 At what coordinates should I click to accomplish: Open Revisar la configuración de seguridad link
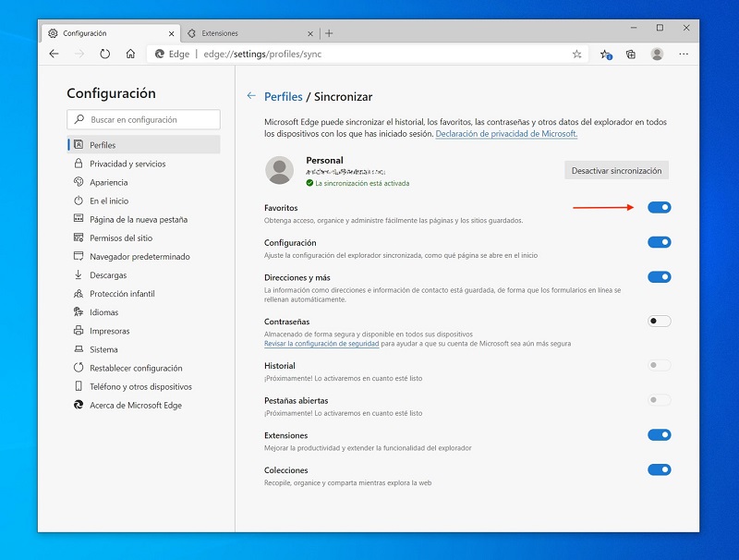(x=321, y=344)
